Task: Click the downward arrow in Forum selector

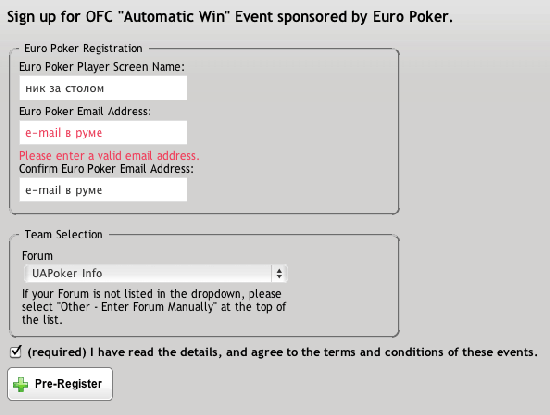Action: pos(279,276)
